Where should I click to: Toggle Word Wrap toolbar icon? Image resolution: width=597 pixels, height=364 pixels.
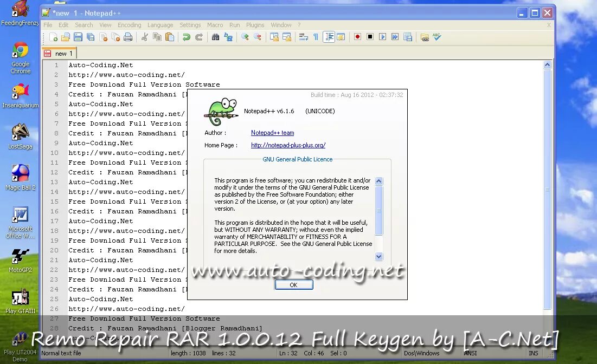(304, 37)
